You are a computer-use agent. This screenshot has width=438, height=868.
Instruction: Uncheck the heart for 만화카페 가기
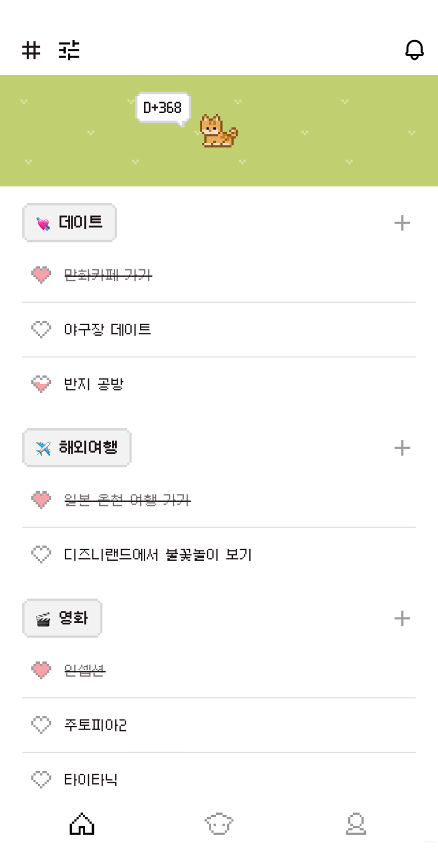41,275
